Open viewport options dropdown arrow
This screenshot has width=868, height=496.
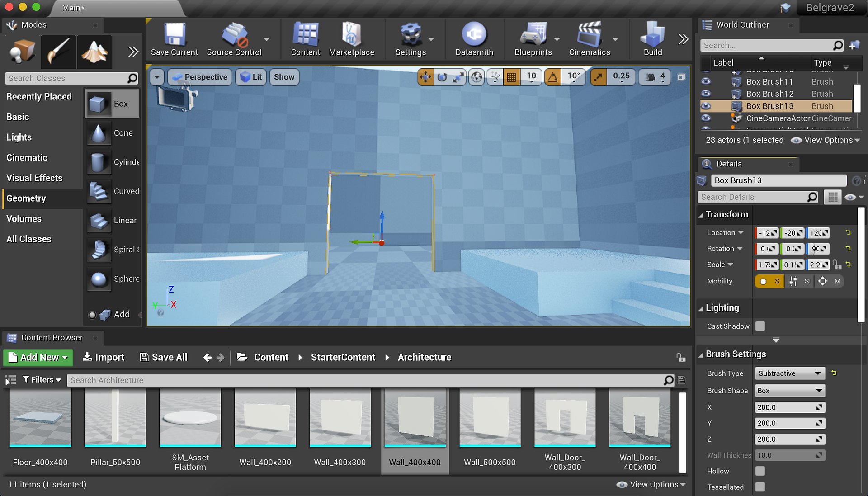[157, 77]
